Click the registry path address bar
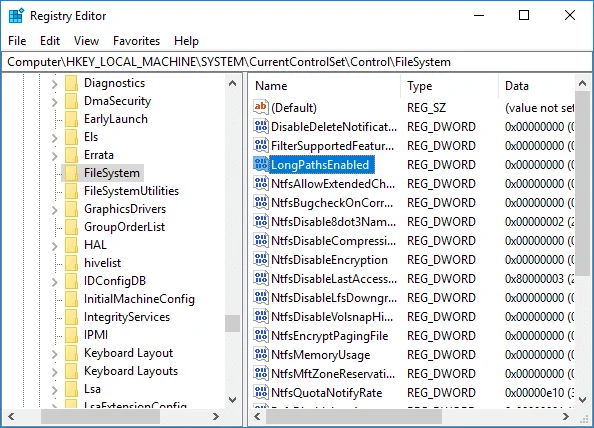 pyautogui.click(x=297, y=62)
